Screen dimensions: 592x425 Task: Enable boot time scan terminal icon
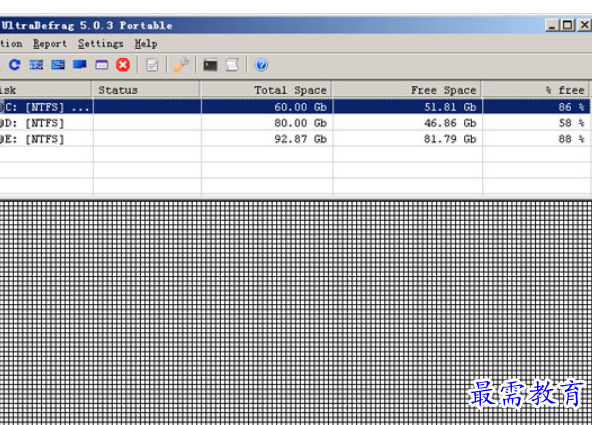pos(210,65)
